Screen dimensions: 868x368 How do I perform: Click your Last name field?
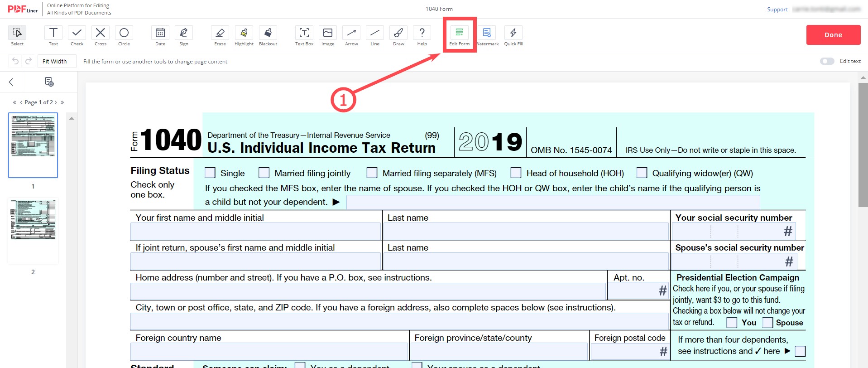(x=526, y=231)
